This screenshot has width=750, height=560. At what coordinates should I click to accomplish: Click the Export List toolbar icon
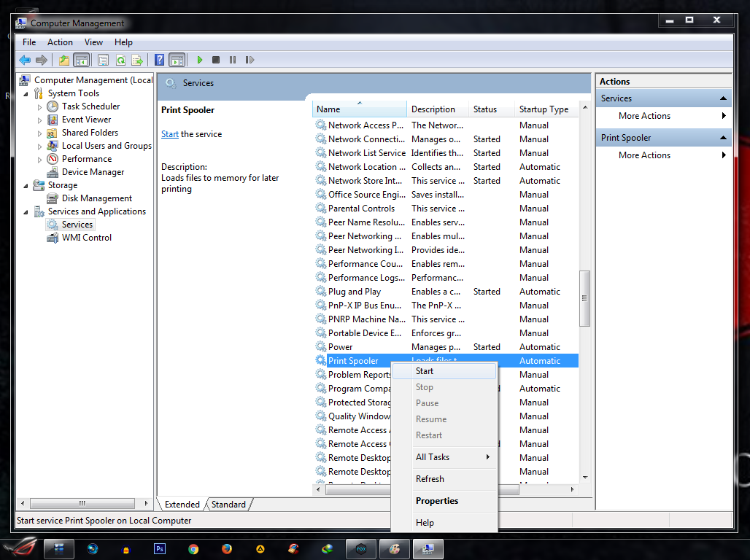[x=137, y=60]
